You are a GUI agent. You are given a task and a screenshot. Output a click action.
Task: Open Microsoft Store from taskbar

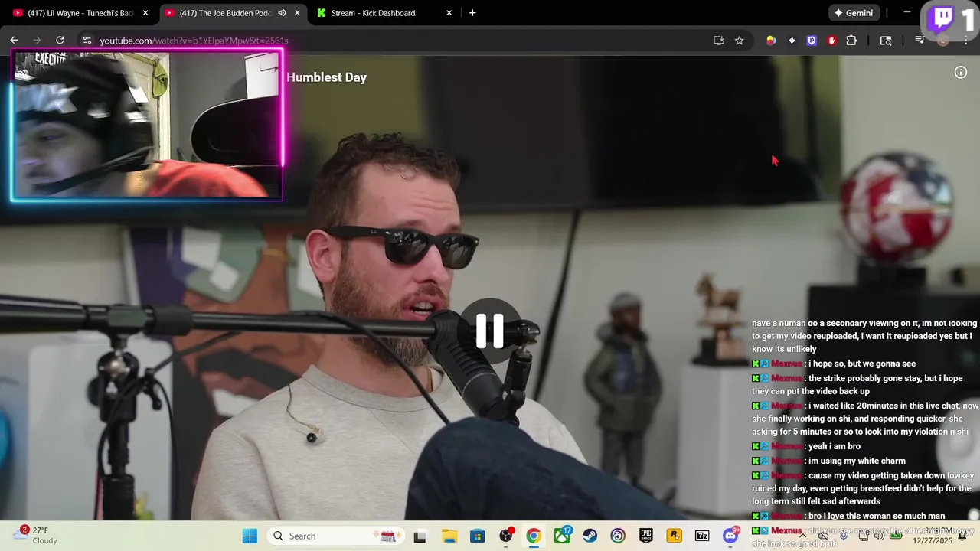point(477,536)
